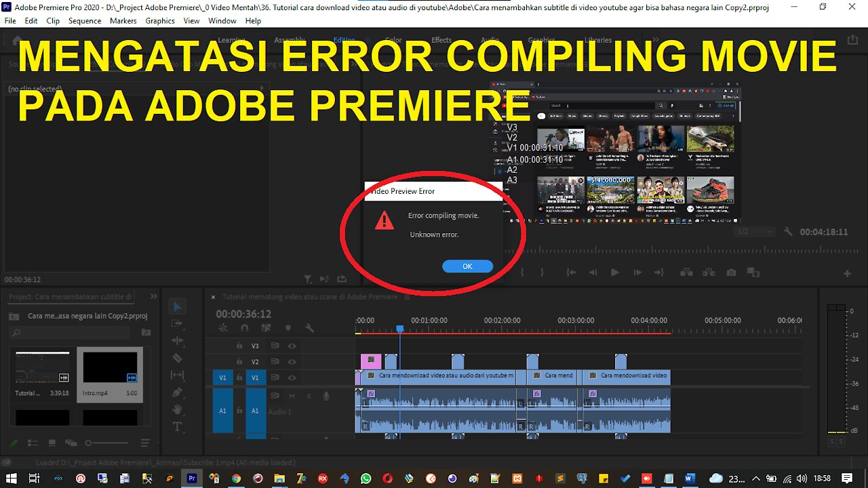Toggle track lock on V3
The image size is (868, 488).
tap(239, 346)
